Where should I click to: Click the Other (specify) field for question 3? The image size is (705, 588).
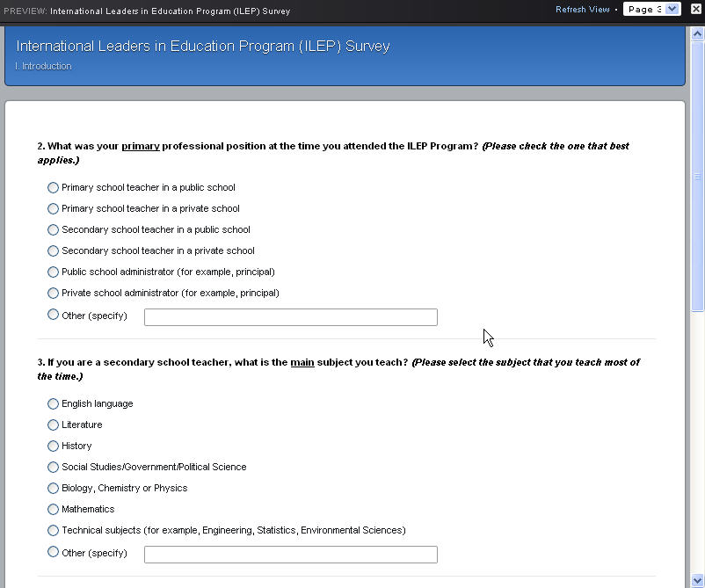pyautogui.click(x=290, y=555)
